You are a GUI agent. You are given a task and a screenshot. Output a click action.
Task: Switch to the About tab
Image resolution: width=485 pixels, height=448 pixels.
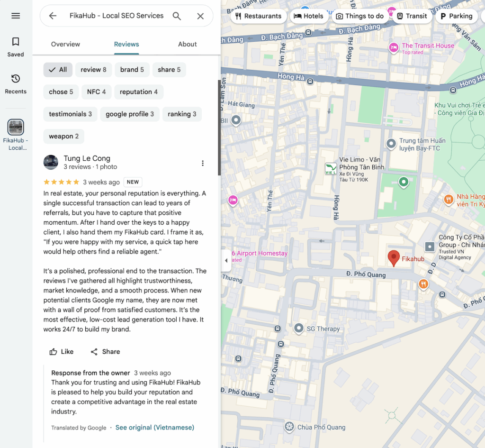point(188,44)
